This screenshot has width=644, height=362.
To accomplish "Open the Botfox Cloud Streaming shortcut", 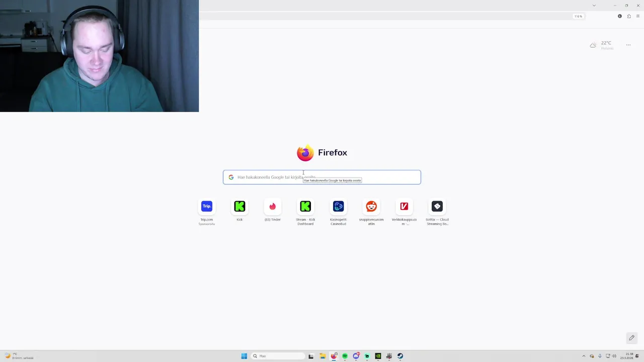I will [x=437, y=212].
